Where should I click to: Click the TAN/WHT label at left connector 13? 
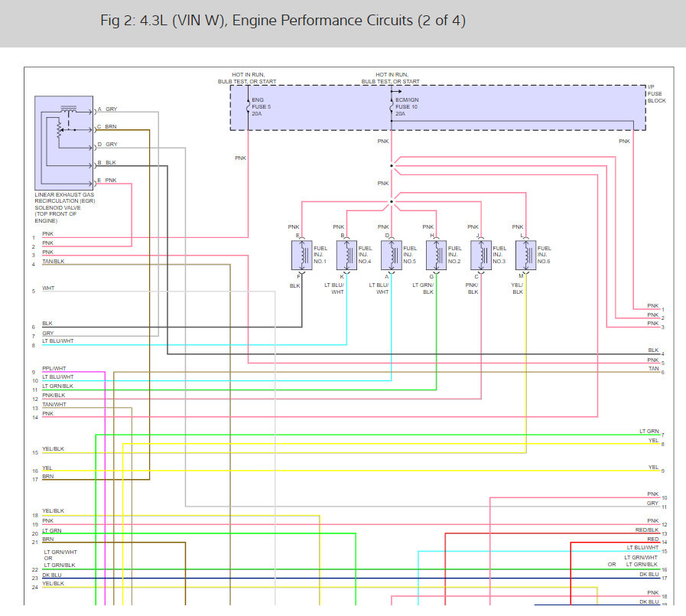(x=54, y=405)
